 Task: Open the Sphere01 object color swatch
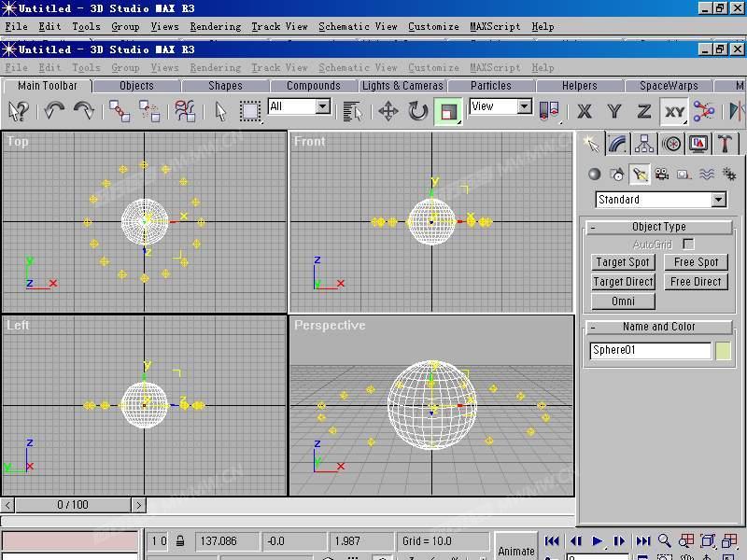[723, 351]
